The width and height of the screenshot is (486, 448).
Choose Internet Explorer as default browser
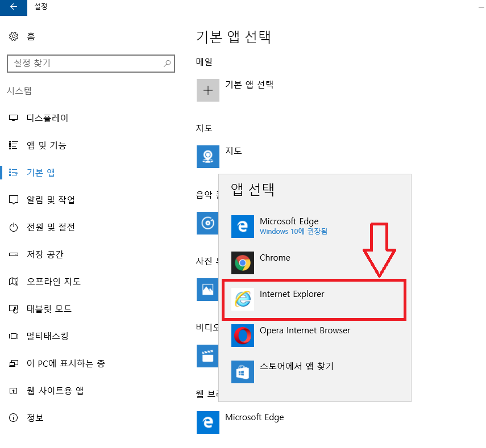coord(315,299)
